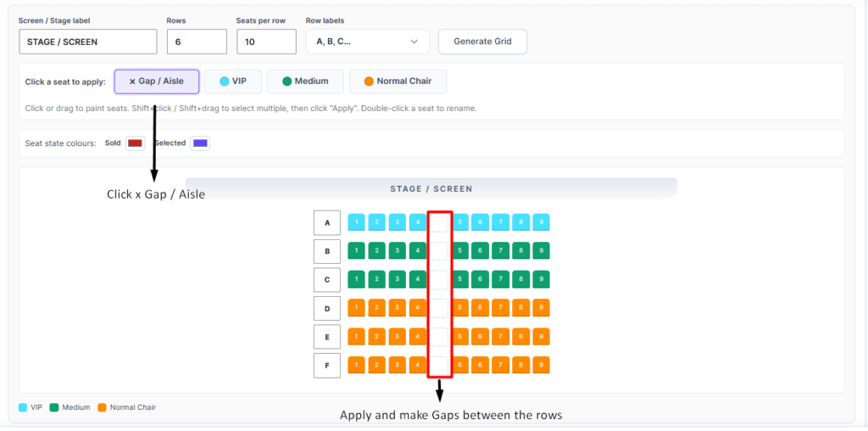Viewport: 868px width, 431px height.
Task: Click row label B
Action: (327, 251)
